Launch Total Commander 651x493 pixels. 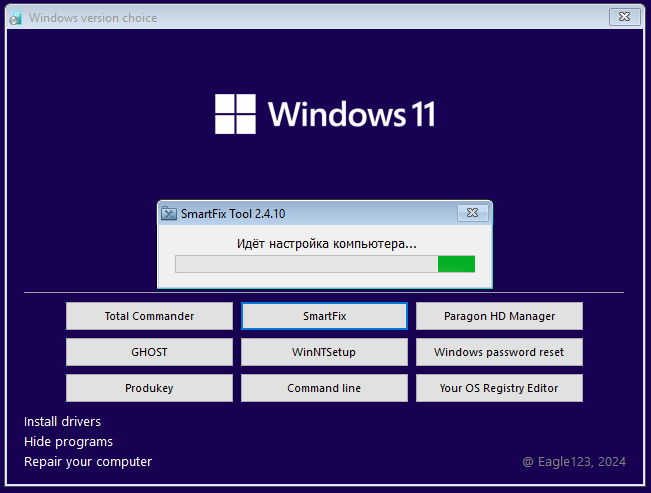point(149,316)
